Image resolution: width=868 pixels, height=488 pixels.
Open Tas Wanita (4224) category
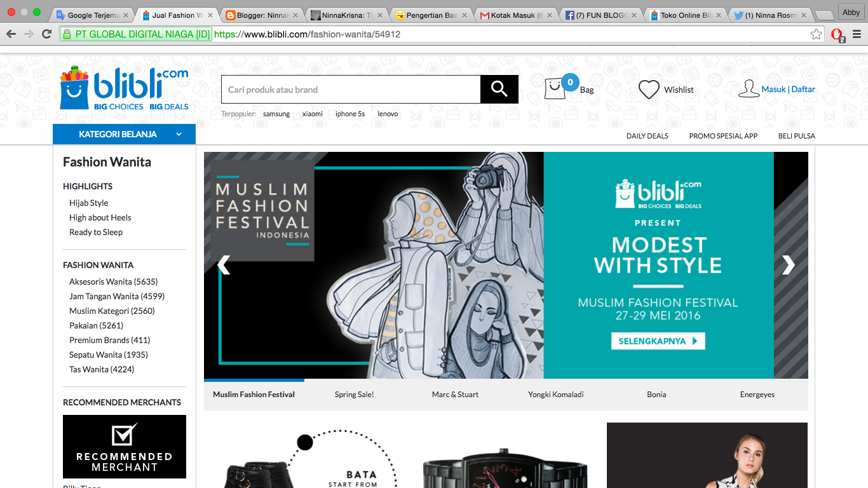tap(102, 370)
